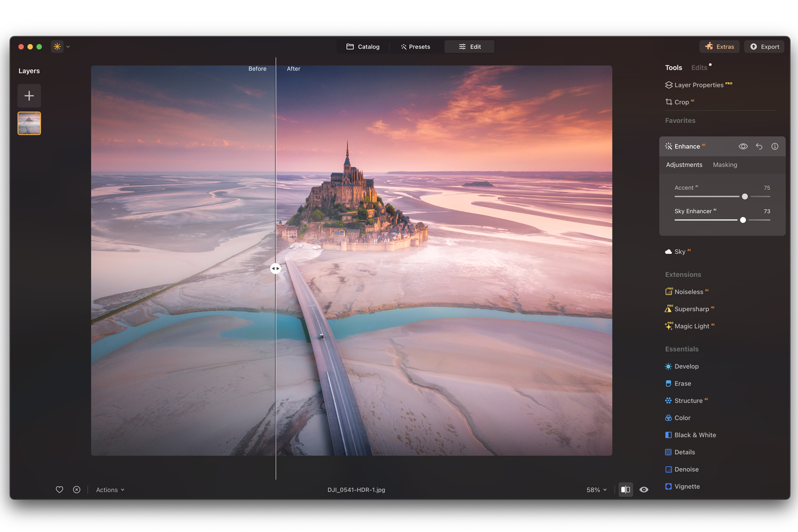This screenshot has height=532, width=798.
Task: Select the Adjustments sub-tab
Action: click(684, 165)
